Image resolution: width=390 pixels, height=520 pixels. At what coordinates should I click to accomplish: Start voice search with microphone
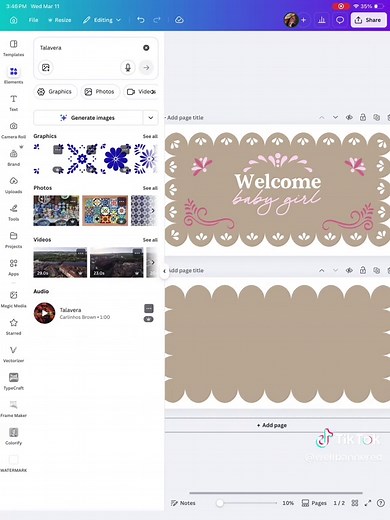tap(128, 68)
